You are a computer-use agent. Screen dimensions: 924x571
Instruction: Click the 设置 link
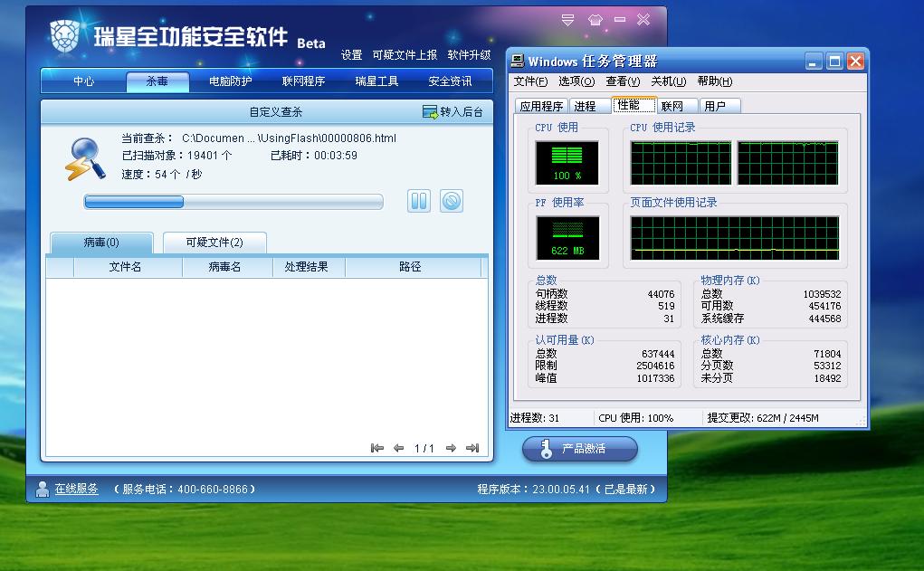coord(352,55)
